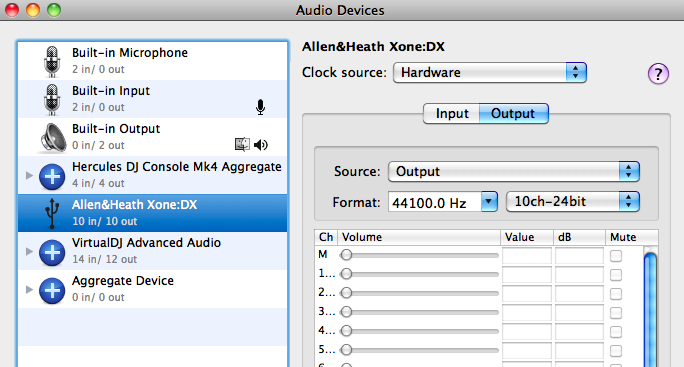Click the Built-in Input microphone icon
684x367 pixels.
coord(52,99)
